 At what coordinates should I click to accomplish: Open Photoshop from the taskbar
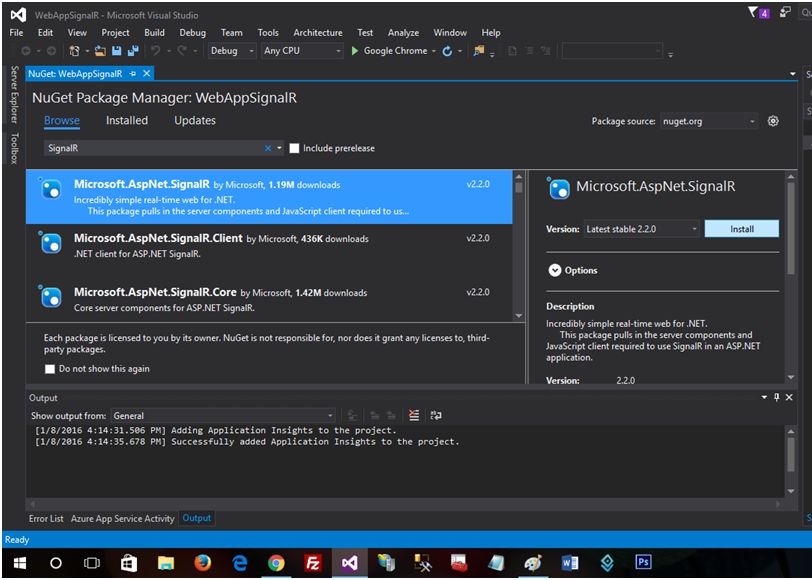coord(643,562)
